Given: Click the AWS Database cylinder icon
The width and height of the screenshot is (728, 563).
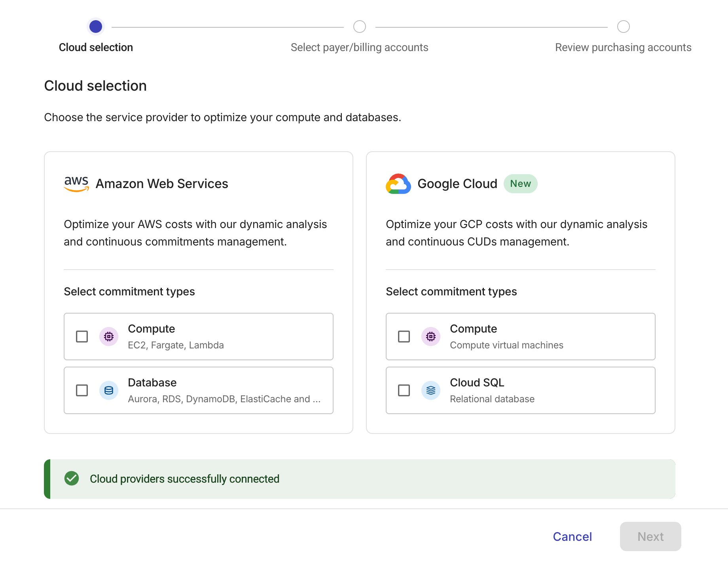Looking at the screenshot, I should pyautogui.click(x=109, y=390).
